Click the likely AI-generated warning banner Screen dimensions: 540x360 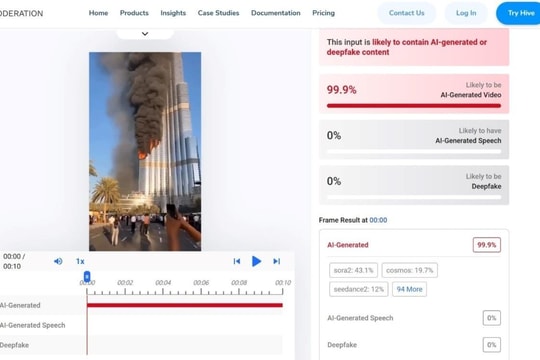[x=414, y=47]
